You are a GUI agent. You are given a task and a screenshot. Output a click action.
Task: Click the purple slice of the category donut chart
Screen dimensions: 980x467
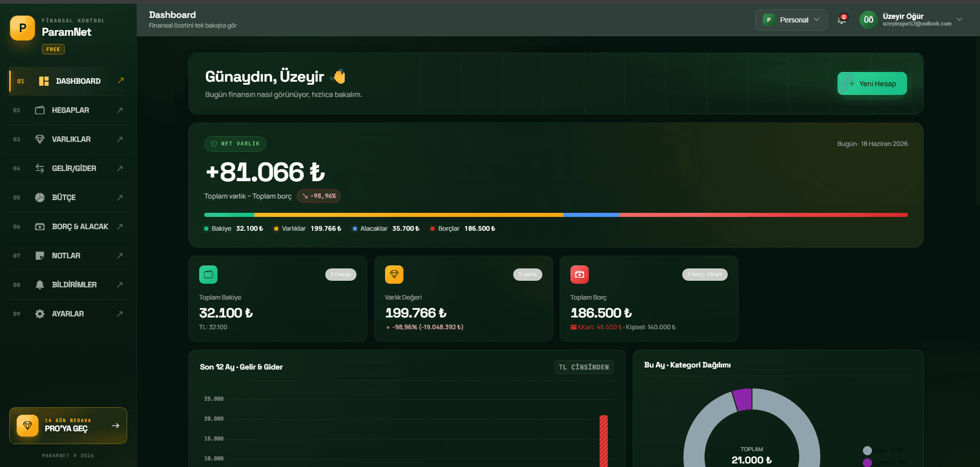pos(743,399)
